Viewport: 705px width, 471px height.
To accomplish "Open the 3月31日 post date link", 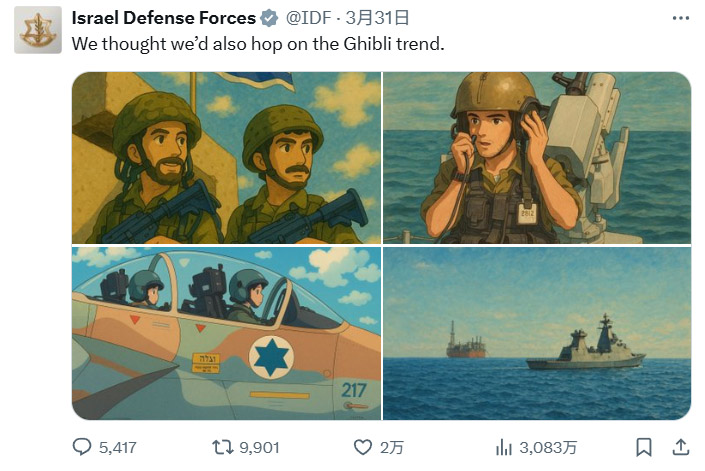I will click(x=381, y=19).
